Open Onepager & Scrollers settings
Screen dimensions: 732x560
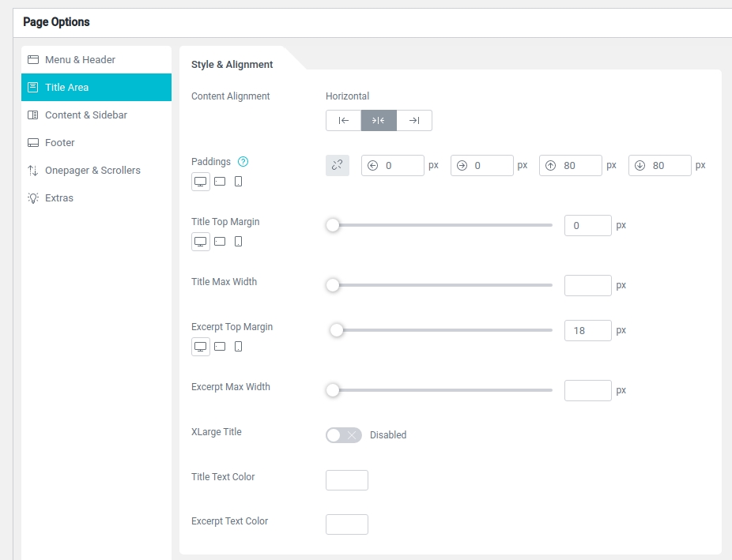click(92, 171)
